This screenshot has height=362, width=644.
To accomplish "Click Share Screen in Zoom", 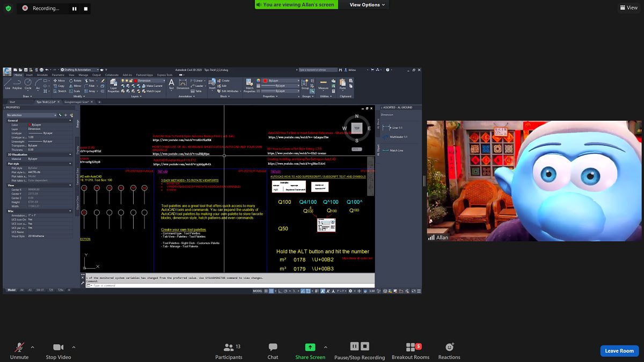I will point(310,351).
